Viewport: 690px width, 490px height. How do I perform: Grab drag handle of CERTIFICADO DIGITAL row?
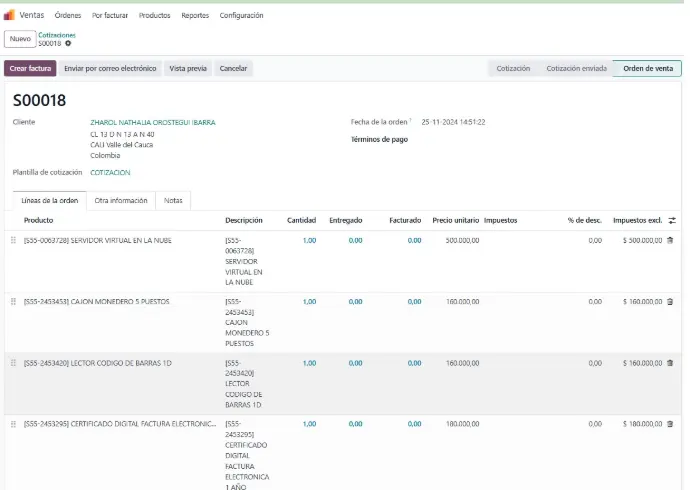13,424
